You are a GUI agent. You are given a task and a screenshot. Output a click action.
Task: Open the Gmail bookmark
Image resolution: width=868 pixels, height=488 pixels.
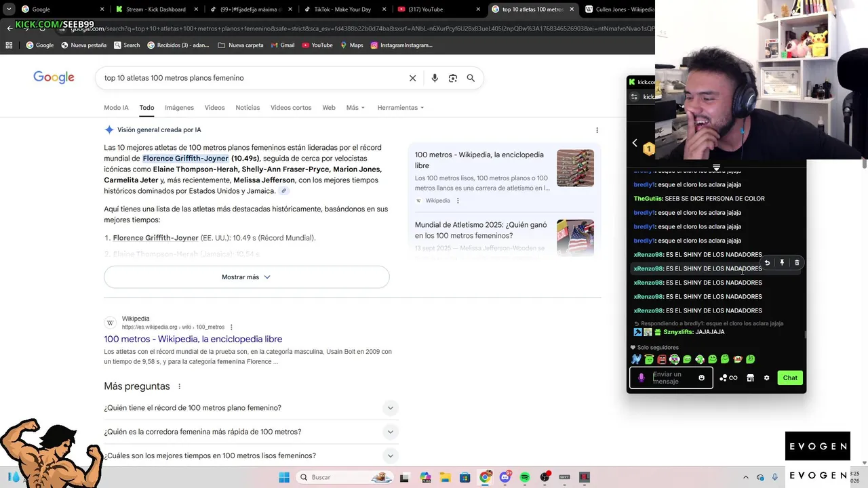click(x=282, y=45)
